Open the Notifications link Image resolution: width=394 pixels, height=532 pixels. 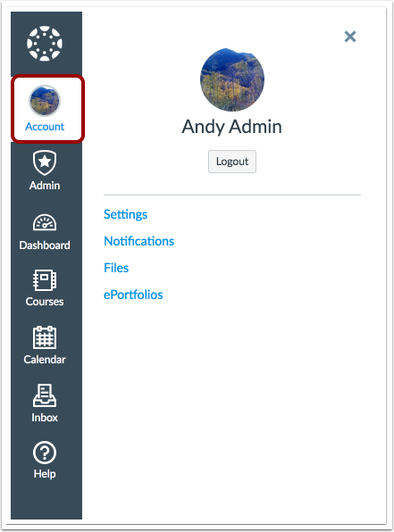tap(138, 241)
